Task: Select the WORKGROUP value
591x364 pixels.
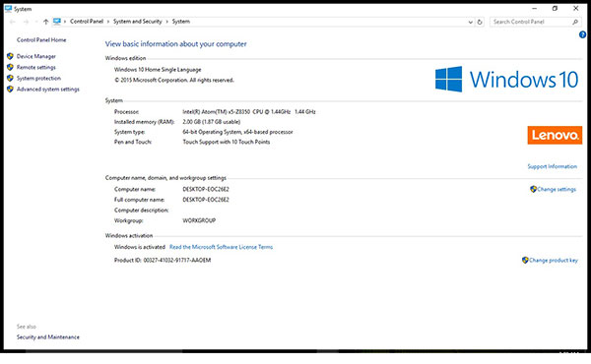Action: (x=199, y=220)
